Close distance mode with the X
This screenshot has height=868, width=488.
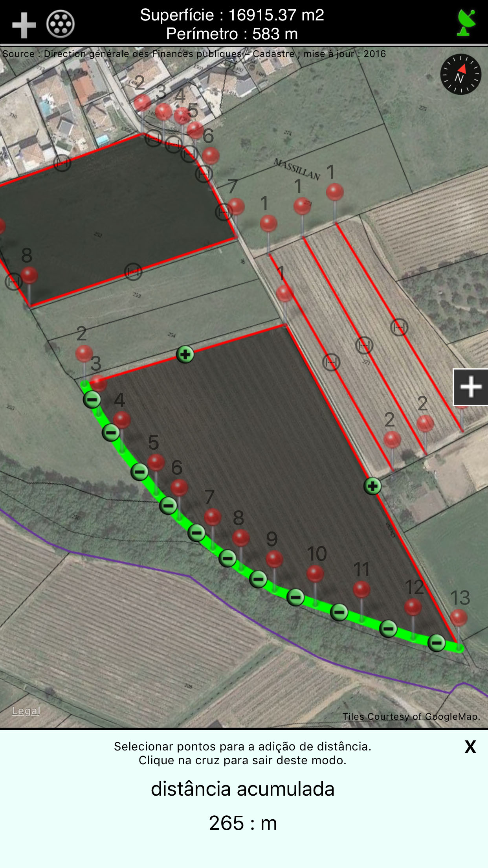(x=470, y=747)
